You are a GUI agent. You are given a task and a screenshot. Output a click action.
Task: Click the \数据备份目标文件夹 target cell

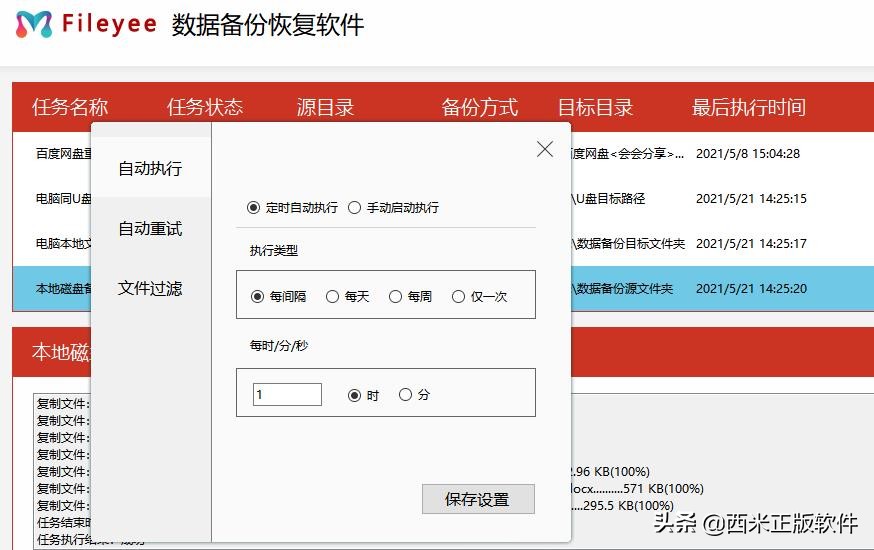(x=628, y=244)
